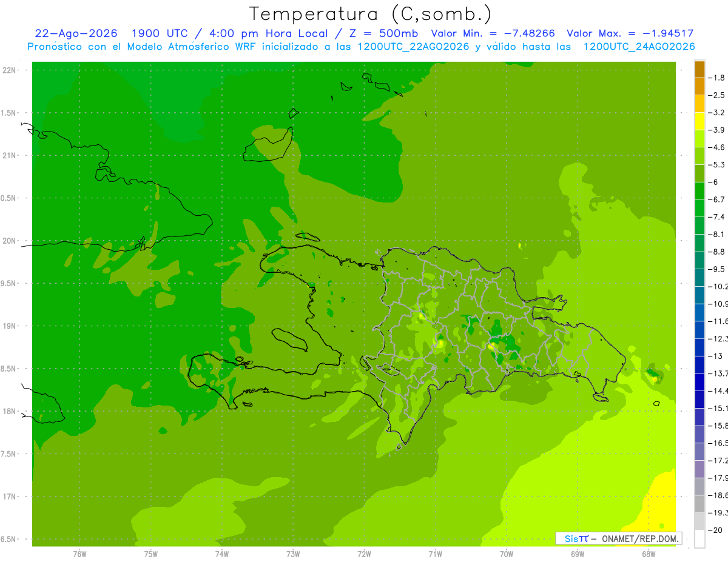Click the '21N' latitude axis label
Viewport: 728px width, 562px height.
point(9,156)
